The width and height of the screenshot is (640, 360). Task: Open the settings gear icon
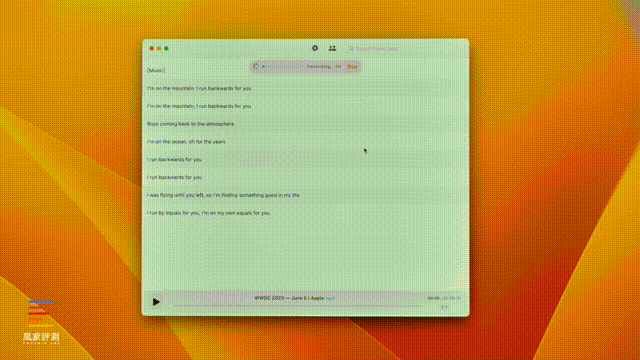point(315,48)
